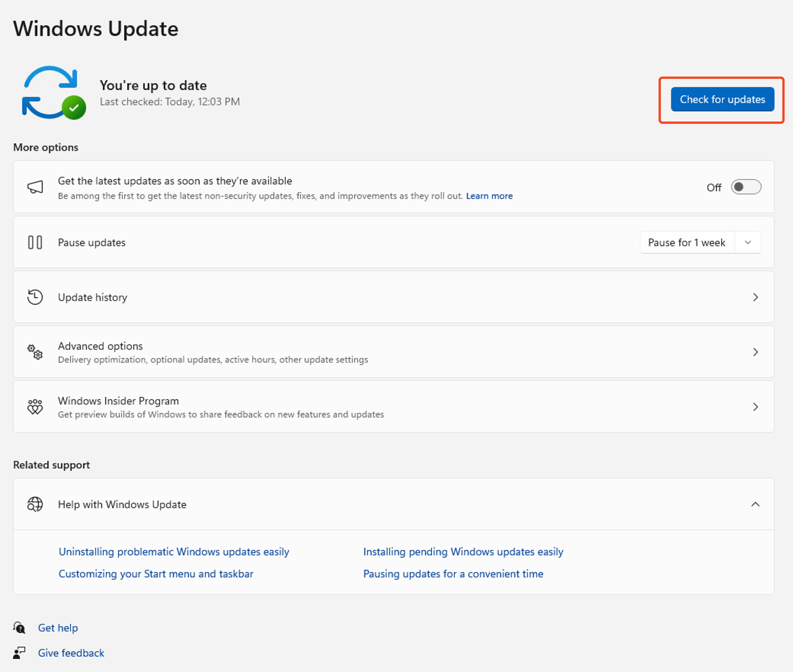Click the Advanced options gears icon
793x672 pixels.
pos(35,352)
